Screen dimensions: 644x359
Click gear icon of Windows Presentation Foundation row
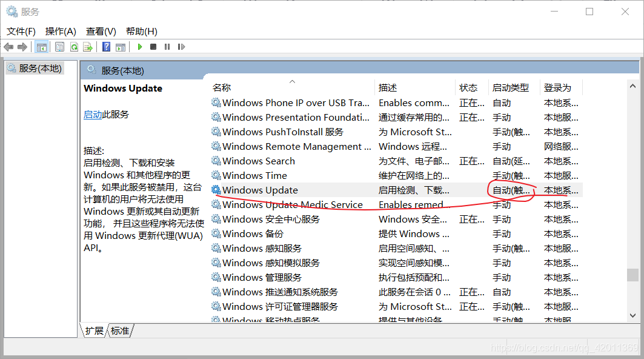tap(216, 117)
